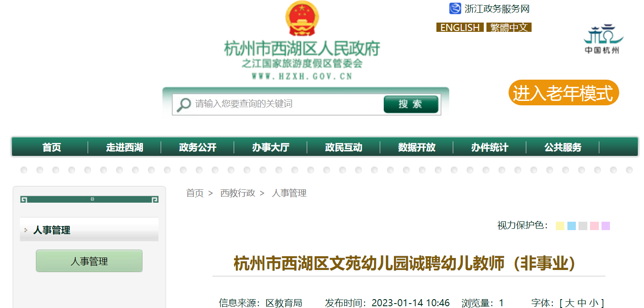
Task: Open 公共服务 menu item
Action: pos(563,147)
